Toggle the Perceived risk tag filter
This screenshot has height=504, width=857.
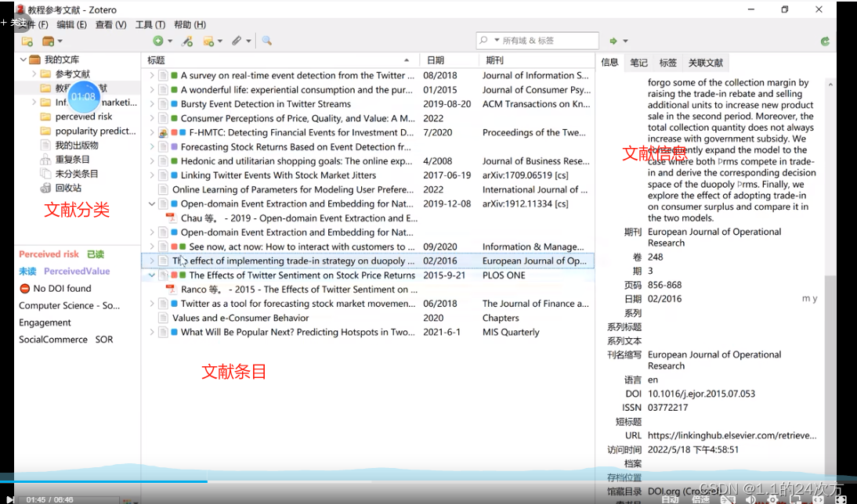pos(49,254)
